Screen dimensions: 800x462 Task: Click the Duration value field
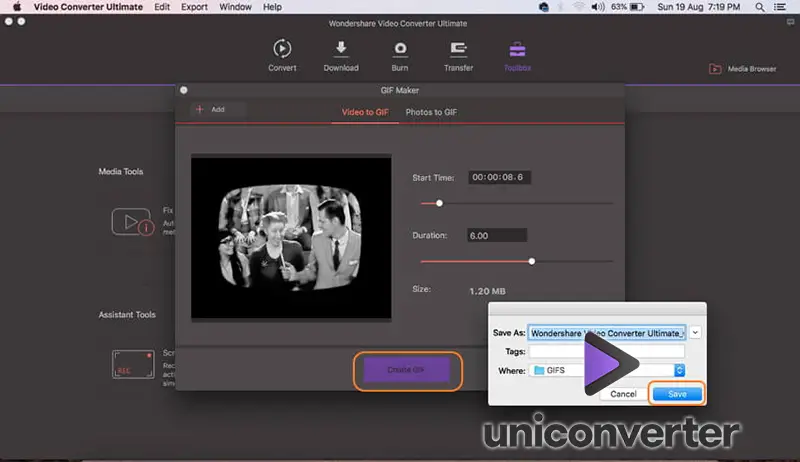click(496, 235)
